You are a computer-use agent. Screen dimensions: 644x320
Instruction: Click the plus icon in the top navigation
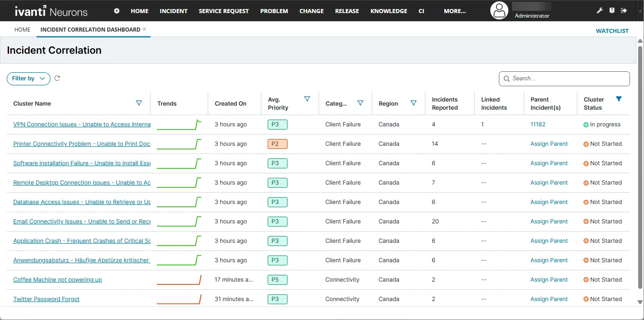117,11
